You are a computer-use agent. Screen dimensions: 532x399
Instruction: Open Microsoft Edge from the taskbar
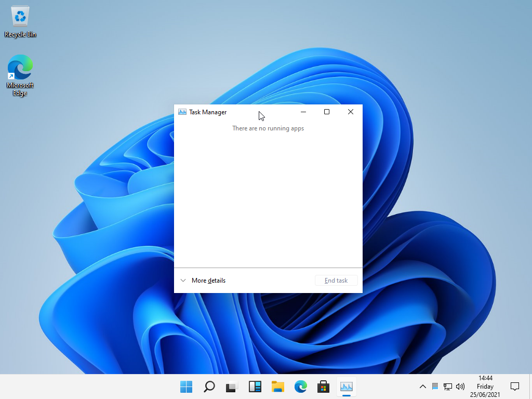click(x=301, y=387)
